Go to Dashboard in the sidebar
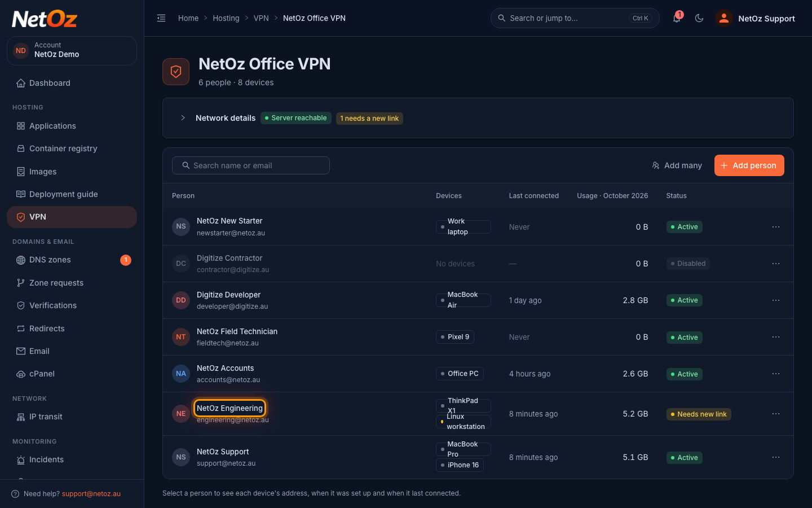Image resolution: width=812 pixels, height=508 pixels. click(x=72, y=83)
